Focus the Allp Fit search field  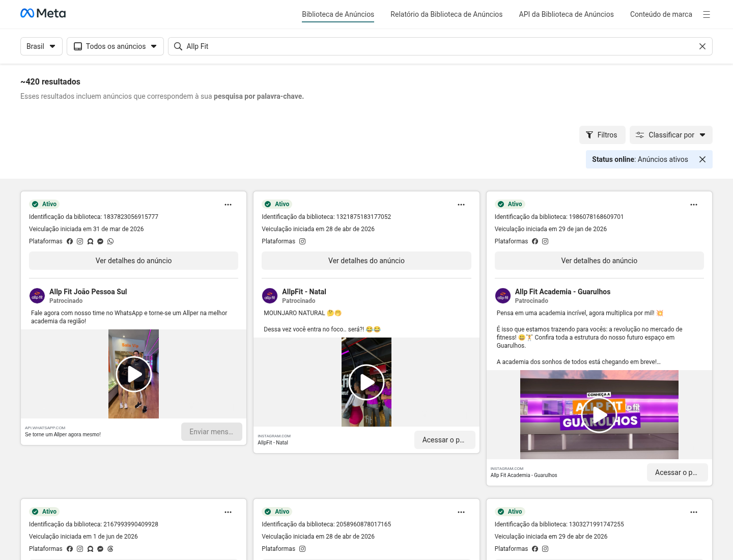pos(440,46)
